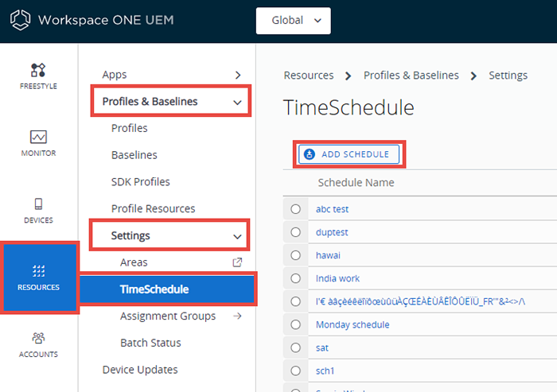Image resolution: width=557 pixels, height=392 pixels.
Task: Select the Resources section icon
Action: coord(39,271)
